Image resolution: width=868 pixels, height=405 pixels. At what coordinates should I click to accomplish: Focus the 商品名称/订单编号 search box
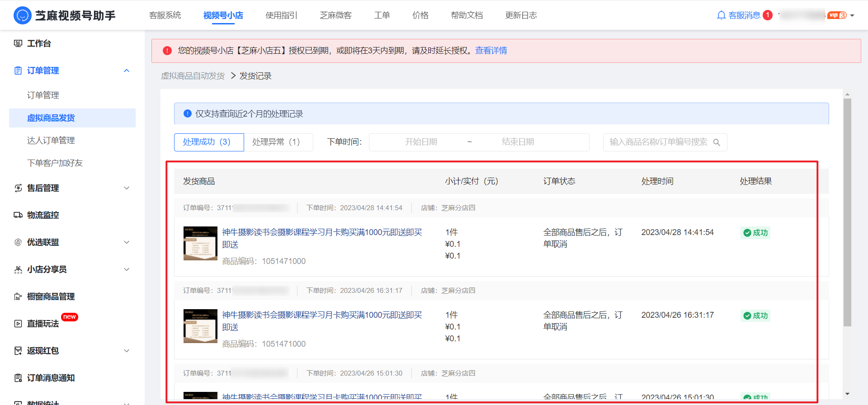665,142
